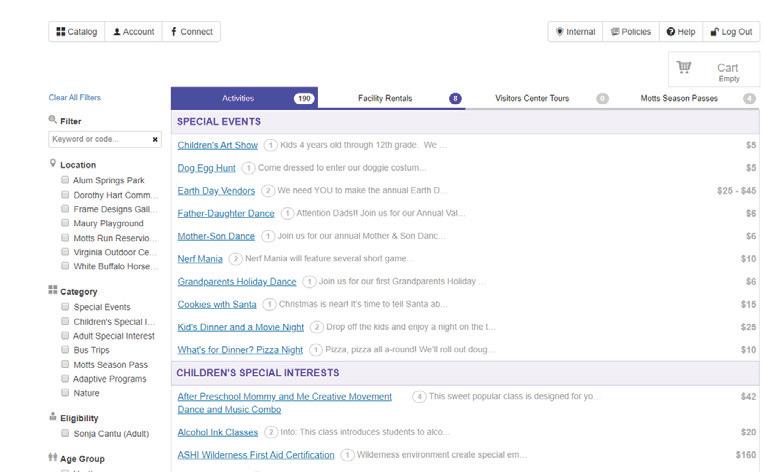The image size is (764, 472).
Task: Open ASHI Wilderness First Aid Certification
Action: (256, 455)
